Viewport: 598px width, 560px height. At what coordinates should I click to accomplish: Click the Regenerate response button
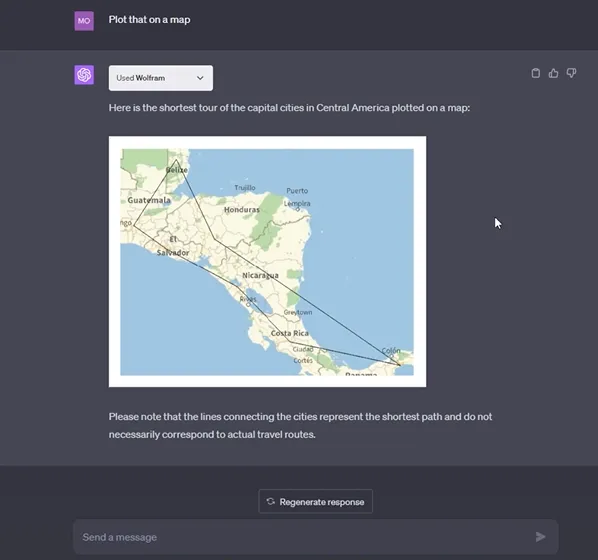click(315, 501)
